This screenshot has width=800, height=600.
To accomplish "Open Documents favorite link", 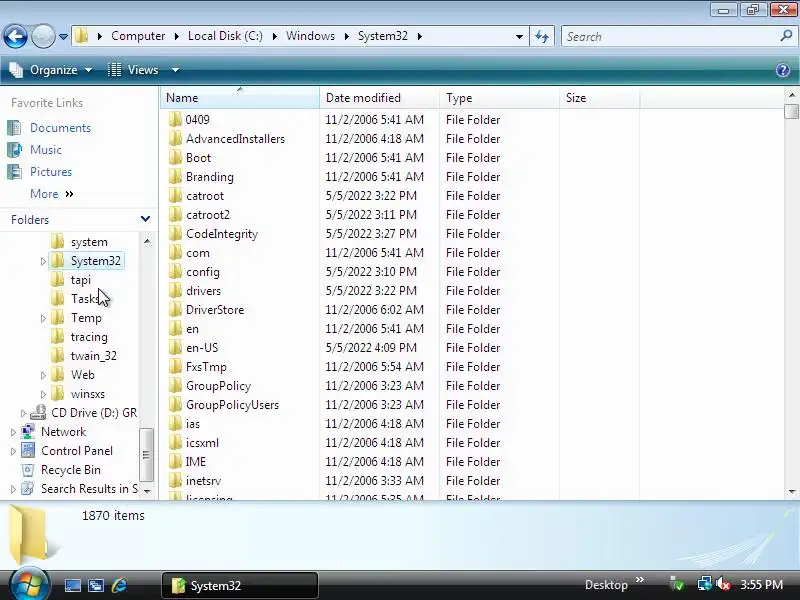I will click(60, 128).
